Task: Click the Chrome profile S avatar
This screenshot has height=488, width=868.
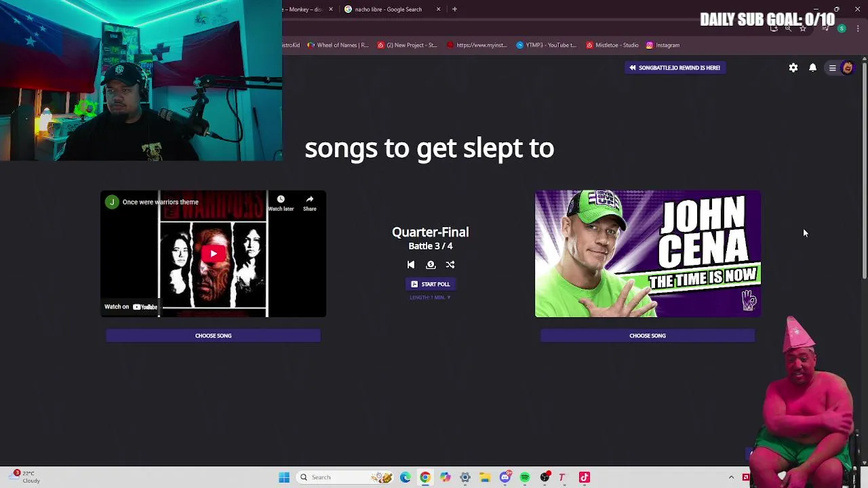Action: [x=842, y=28]
